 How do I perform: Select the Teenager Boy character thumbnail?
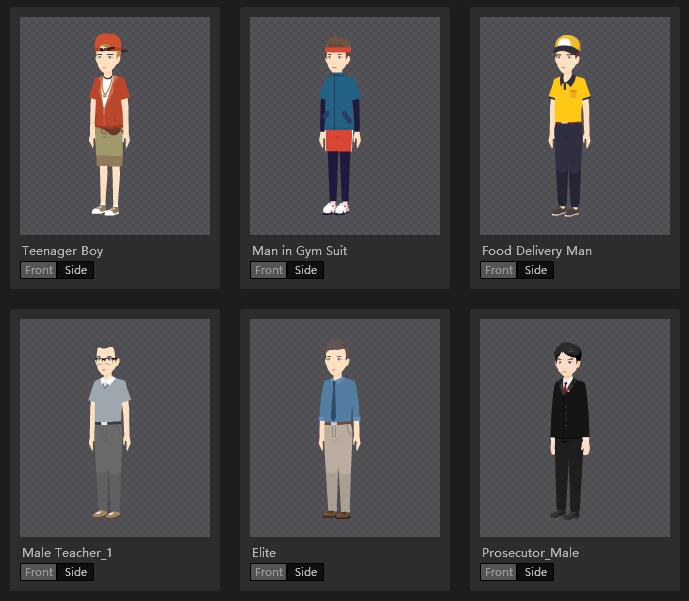point(115,126)
